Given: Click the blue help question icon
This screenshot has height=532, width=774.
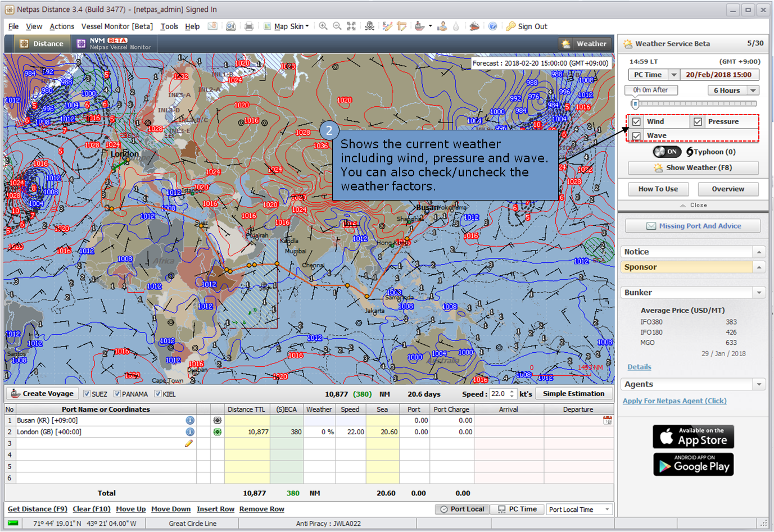Looking at the screenshot, I should tap(492, 26).
